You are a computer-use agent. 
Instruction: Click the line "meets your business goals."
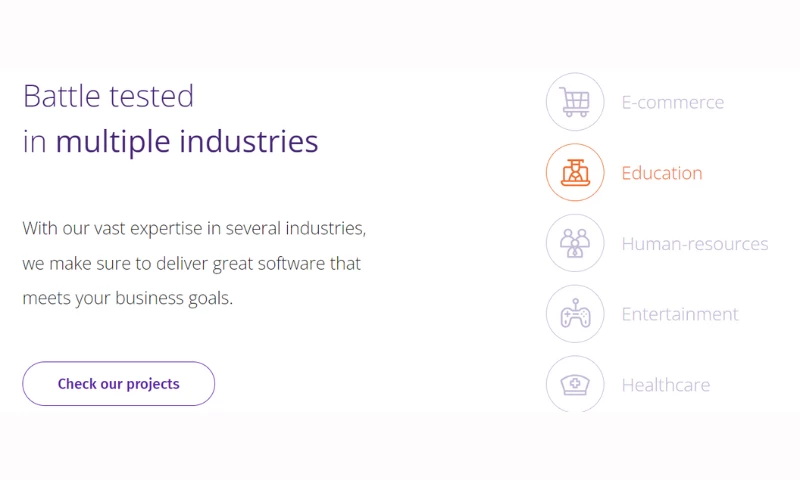pos(127,298)
